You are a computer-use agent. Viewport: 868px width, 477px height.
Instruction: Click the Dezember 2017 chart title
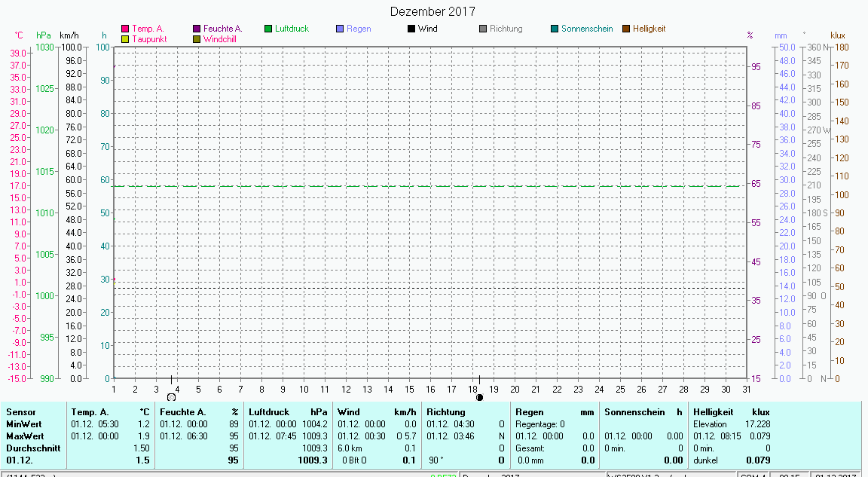(432, 11)
